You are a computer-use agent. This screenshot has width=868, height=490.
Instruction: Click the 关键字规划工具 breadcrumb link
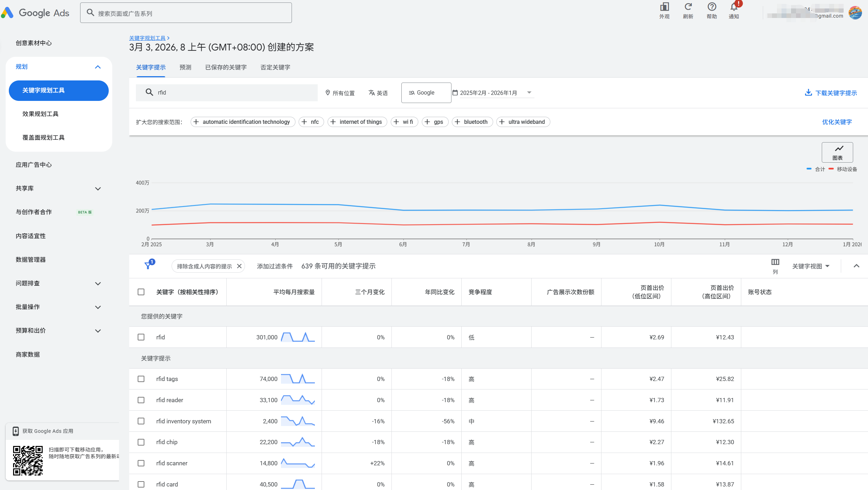tap(147, 38)
